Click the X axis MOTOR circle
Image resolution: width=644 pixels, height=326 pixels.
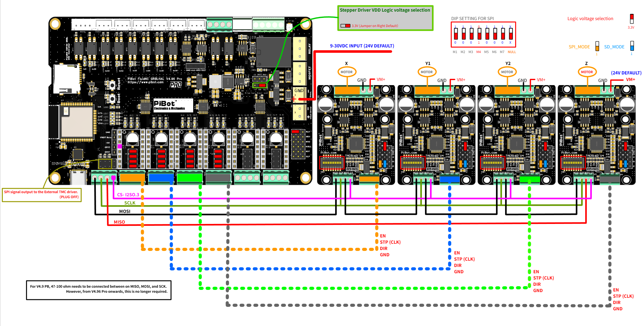pos(347,72)
